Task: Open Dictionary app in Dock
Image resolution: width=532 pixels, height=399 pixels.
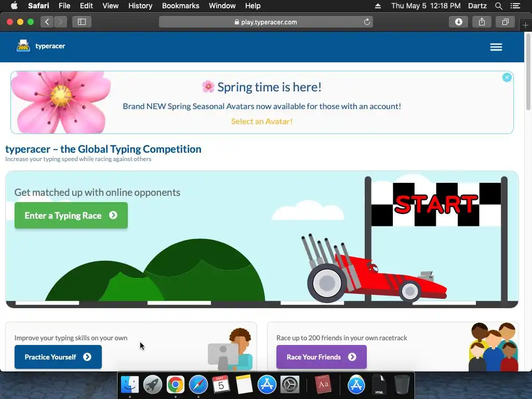Action: pyautogui.click(x=323, y=385)
